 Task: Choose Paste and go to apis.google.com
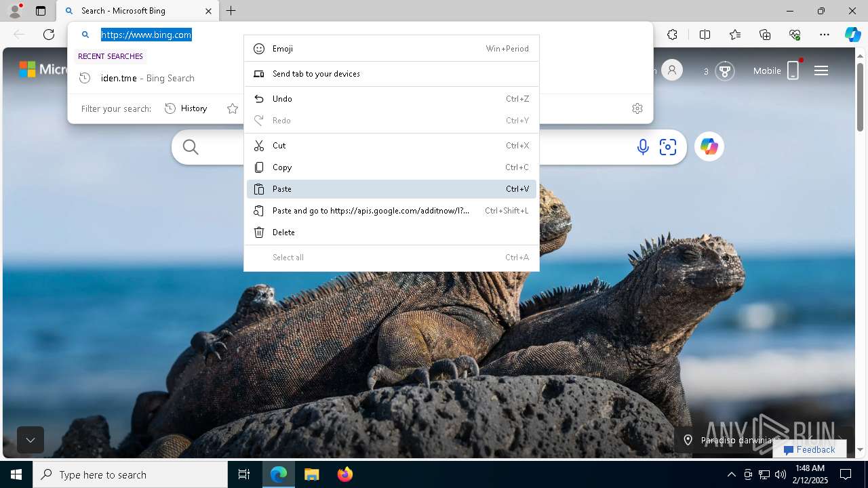(391, 211)
